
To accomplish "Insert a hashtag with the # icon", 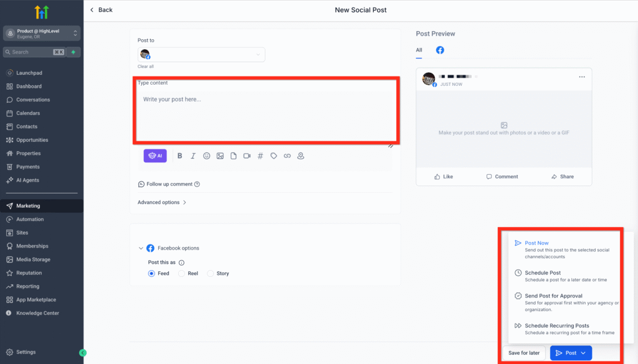I will (260, 156).
